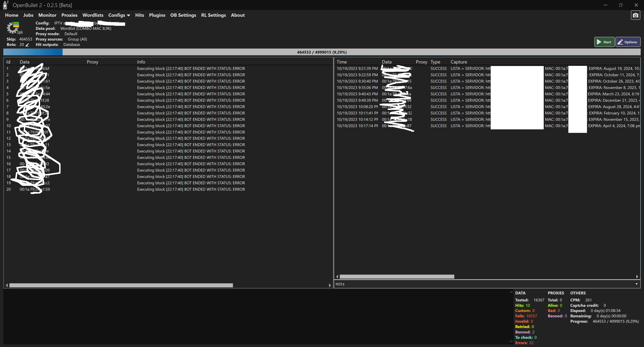Click the OpenBullet rocket logo in title bar
The image size is (644, 347).
coord(5,5)
